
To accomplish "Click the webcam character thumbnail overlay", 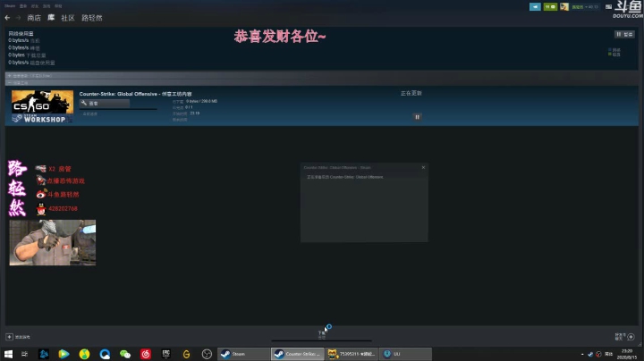I will pos(53,242).
